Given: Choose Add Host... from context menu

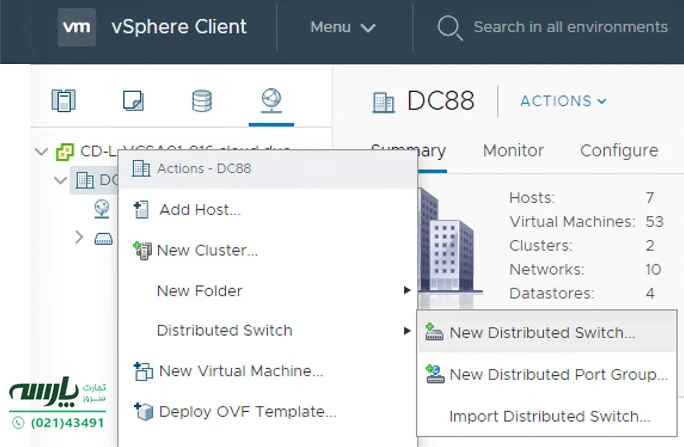Looking at the screenshot, I should [x=267, y=210].
